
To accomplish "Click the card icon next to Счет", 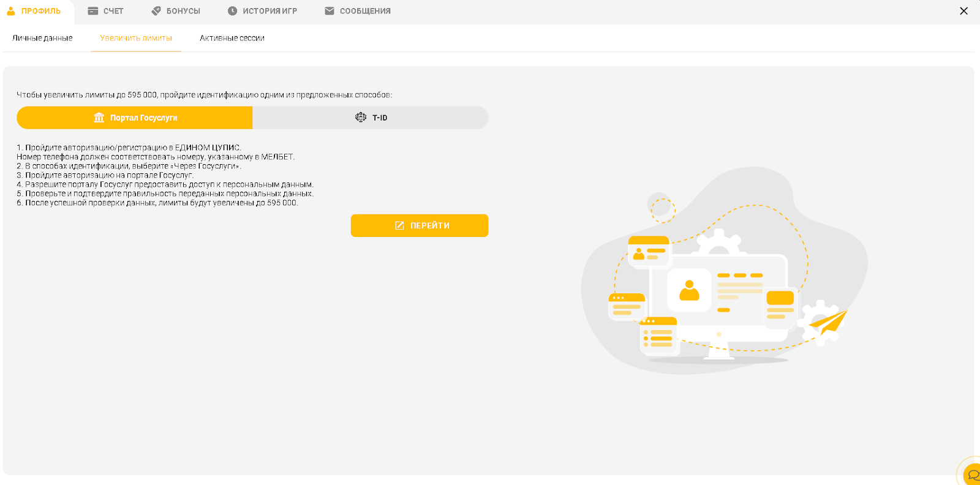I will [93, 11].
